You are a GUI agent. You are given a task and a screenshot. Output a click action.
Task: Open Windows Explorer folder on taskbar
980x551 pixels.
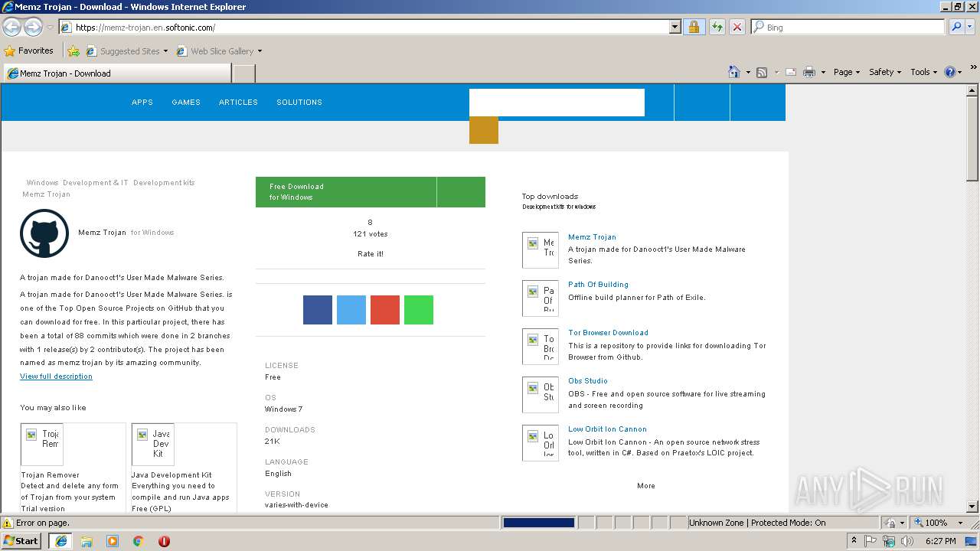pos(87,541)
